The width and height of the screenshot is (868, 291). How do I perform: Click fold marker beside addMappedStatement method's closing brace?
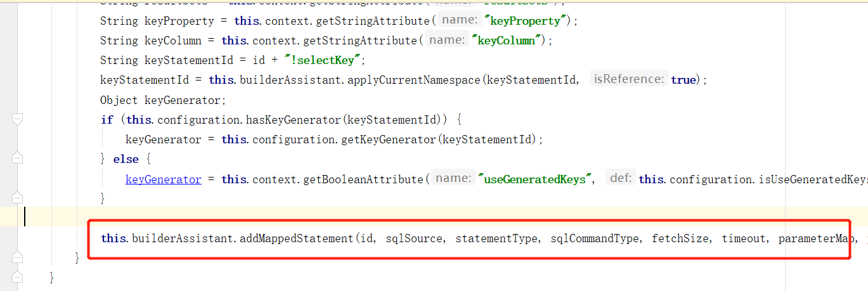coord(18,258)
